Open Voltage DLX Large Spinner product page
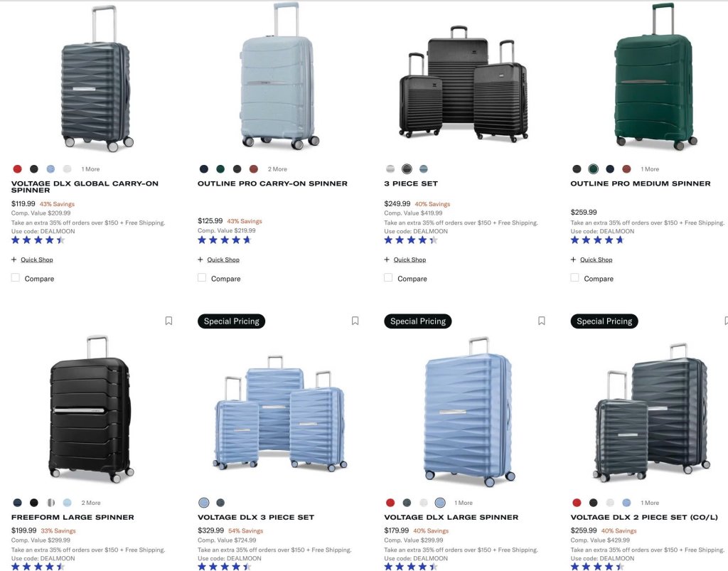 coord(451,517)
